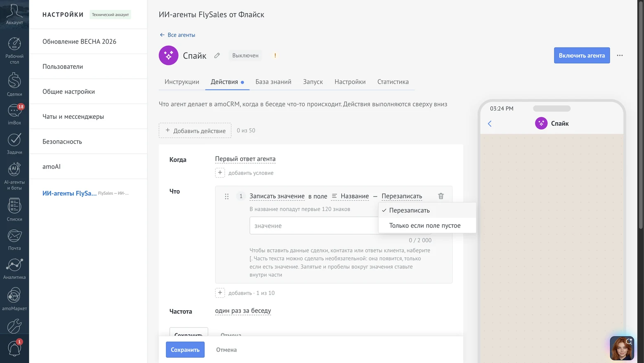This screenshot has width=644, height=363.
Task: Open the Account icon in sidebar
Action: 14,14
